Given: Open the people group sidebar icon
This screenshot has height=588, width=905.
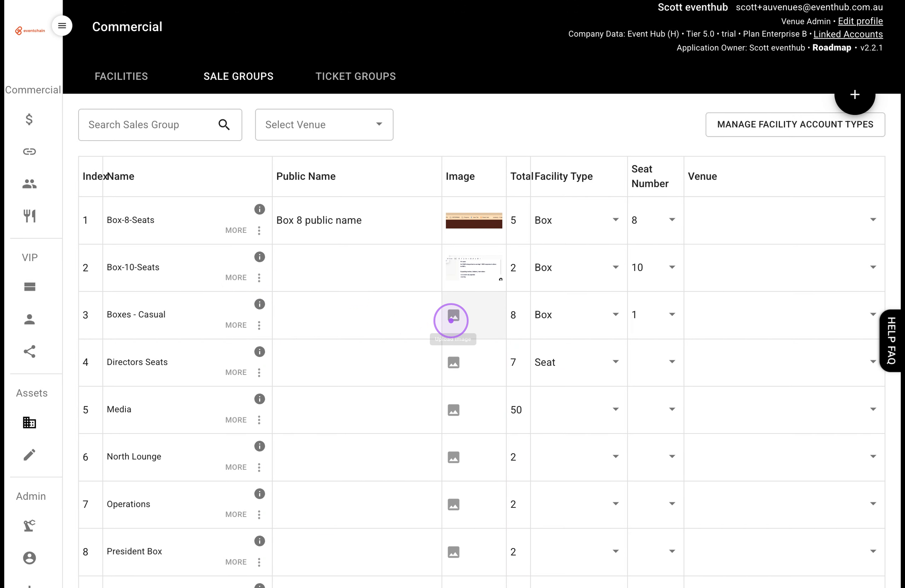Looking at the screenshot, I should 29,184.
